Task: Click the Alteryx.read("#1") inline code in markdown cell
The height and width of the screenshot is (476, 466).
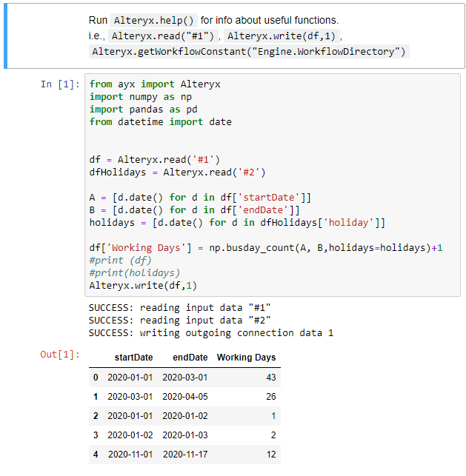Action: click(163, 36)
